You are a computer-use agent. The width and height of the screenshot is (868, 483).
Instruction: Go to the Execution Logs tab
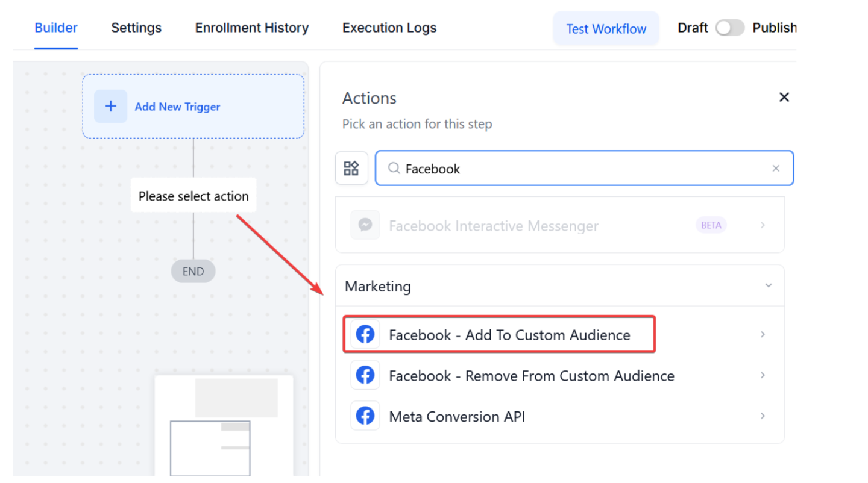pyautogui.click(x=389, y=28)
